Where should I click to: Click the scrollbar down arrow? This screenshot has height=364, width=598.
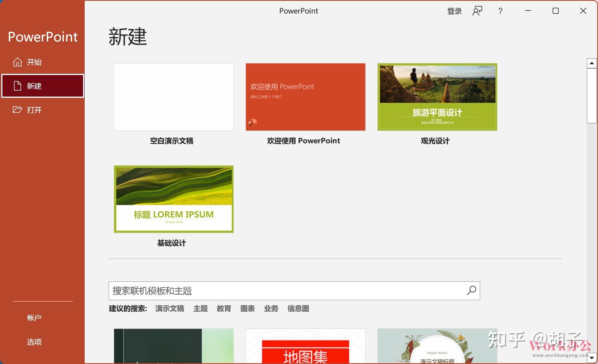pos(592,358)
